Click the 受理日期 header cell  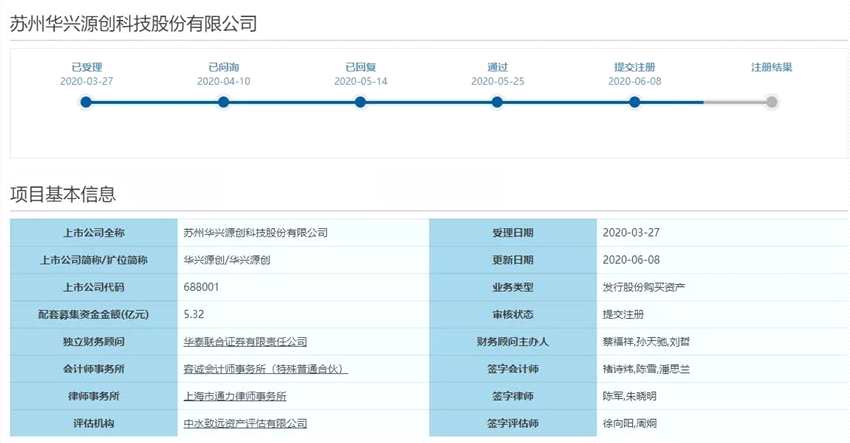point(513,233)
